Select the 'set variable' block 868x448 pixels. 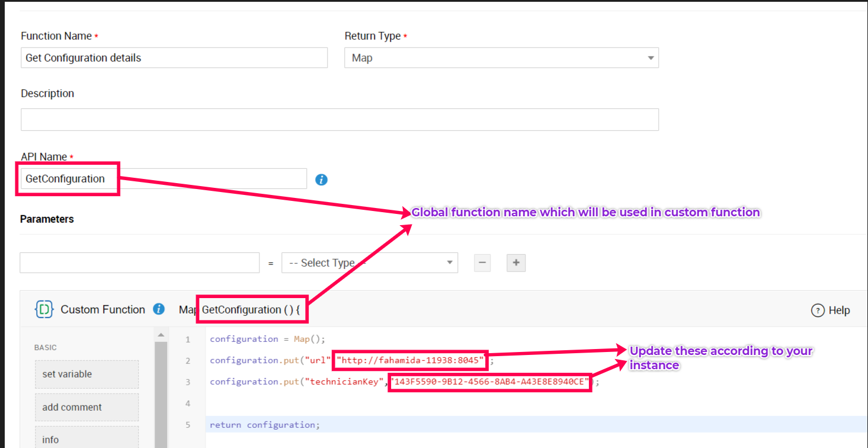(x=87, y=374)
